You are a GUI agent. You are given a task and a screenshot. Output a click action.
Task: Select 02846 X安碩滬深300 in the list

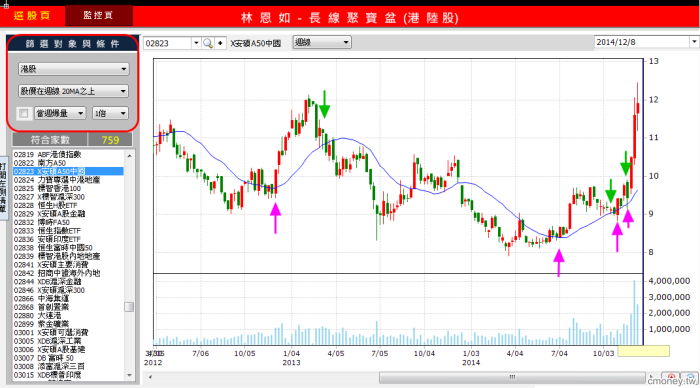68,290
